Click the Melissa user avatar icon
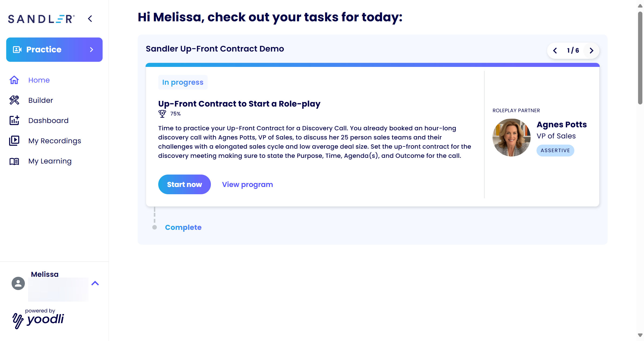The image size is (644, 341). pos(18,283)
